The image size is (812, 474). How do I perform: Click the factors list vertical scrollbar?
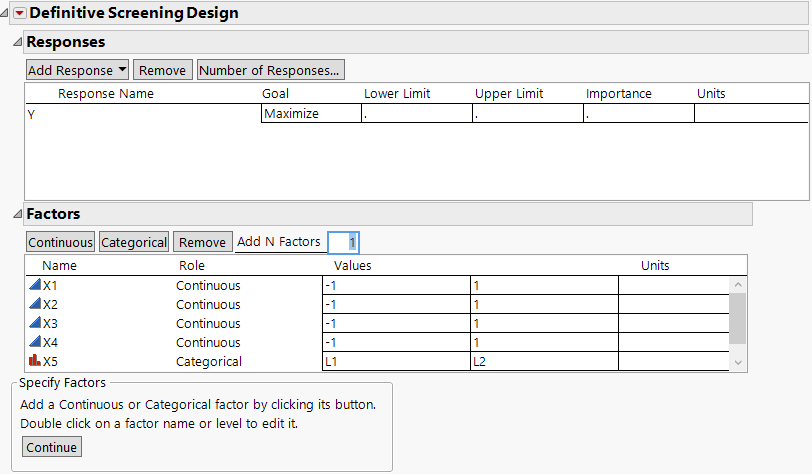[x=737, y=318]
